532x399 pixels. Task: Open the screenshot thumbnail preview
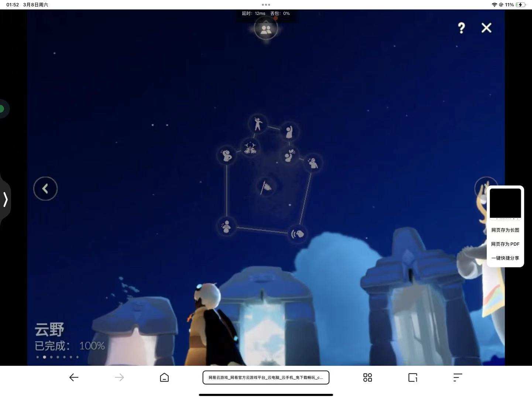pyautogui.click(x=505, y=204)
